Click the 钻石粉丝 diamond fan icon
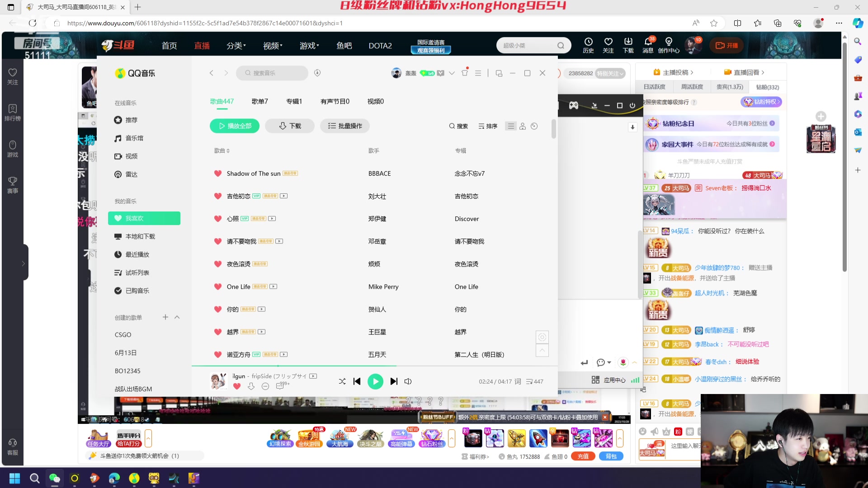 tap(431, 437)
